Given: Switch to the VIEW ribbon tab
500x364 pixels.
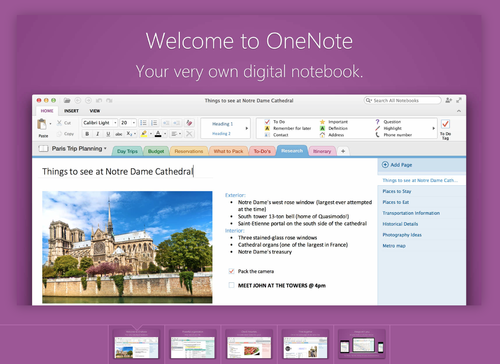Looking at the screenshot, I should click(x=95, y=111).
